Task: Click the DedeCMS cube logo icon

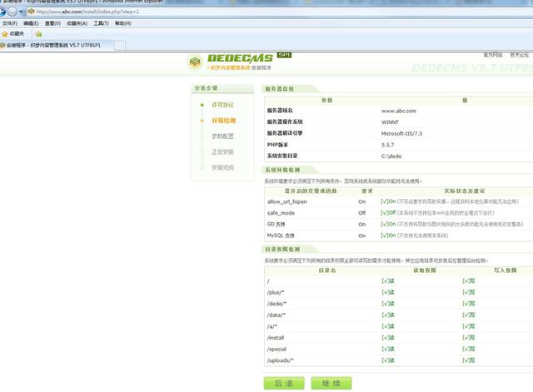Action: (195, 62)
